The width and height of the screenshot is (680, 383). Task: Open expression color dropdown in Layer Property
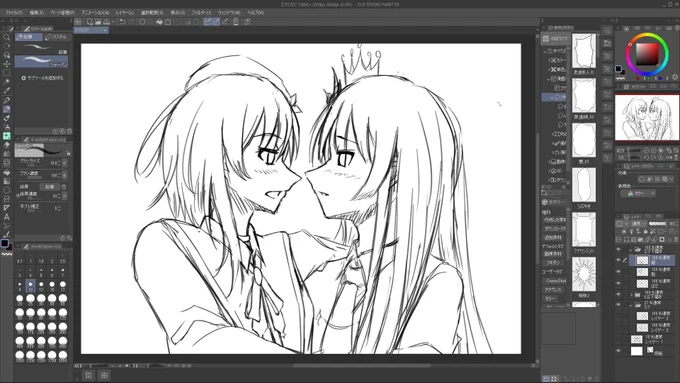(x=638, y=193)
